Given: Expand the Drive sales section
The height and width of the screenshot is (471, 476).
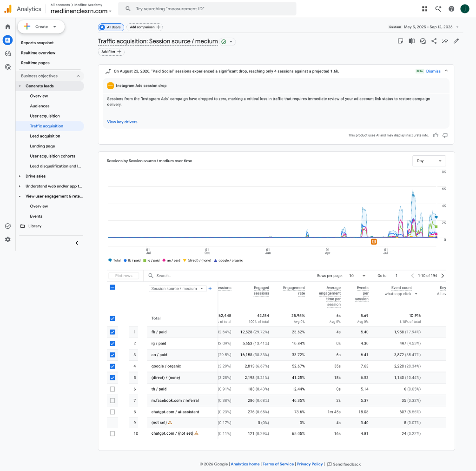Looking at the screenshot, I should tap(20, 176).
